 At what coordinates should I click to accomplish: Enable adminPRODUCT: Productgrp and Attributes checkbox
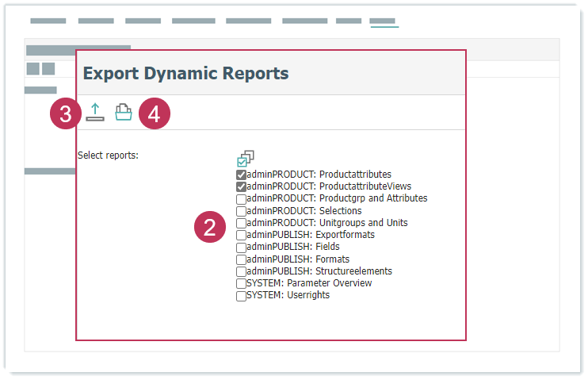[x=241, y=198]
